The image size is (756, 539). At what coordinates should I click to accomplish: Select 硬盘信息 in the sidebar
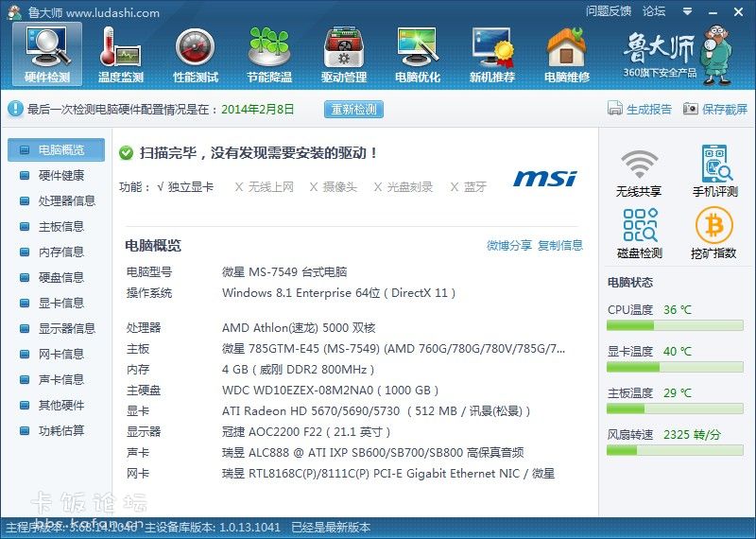coord(57,277)
